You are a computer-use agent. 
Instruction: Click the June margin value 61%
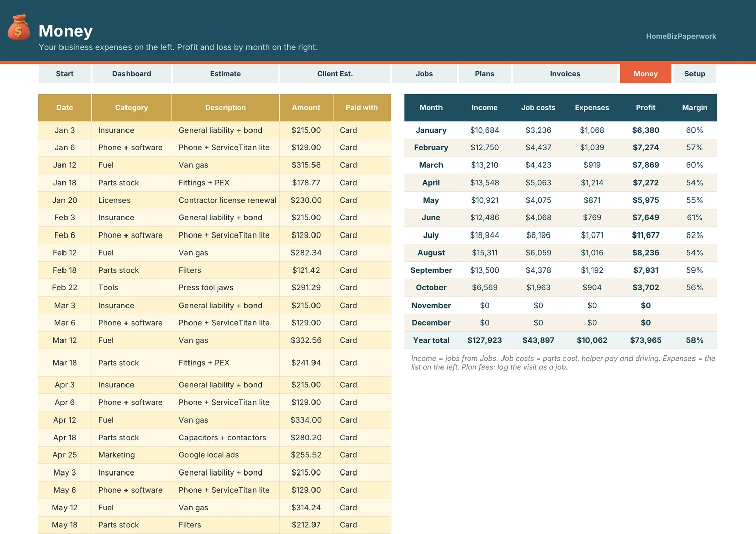pos(695,218)
